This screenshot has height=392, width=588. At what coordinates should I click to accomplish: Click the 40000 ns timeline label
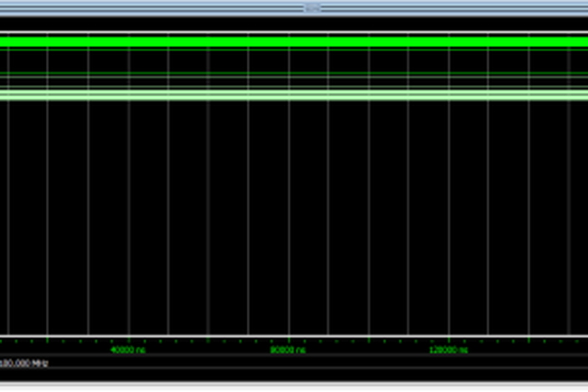127,349
